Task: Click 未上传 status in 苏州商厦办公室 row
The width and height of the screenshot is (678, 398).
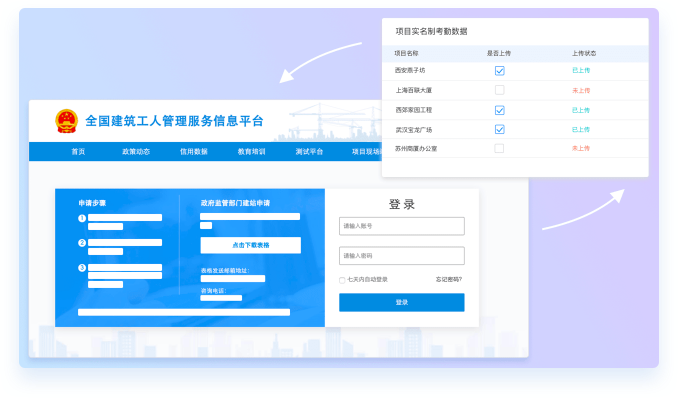Action: [x=581, y=148]
